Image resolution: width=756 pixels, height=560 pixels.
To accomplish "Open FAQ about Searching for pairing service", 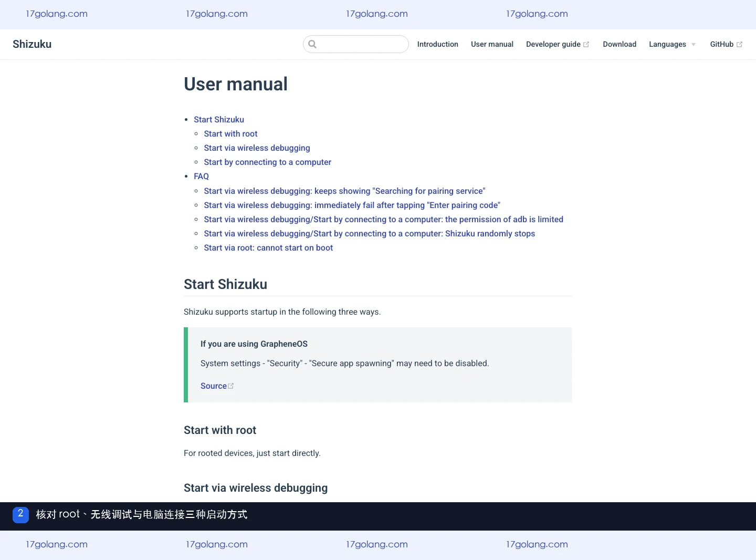I will pos(344,191).
